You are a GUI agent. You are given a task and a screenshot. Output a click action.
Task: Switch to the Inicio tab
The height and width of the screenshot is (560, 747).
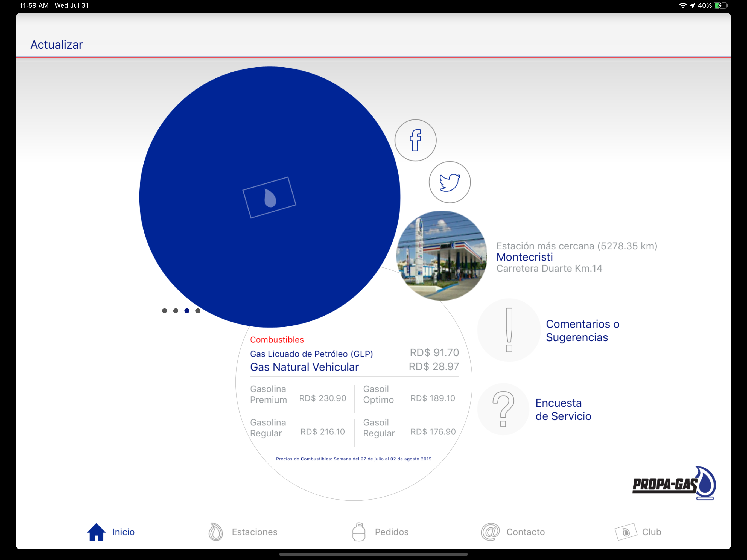pos(111,532)
